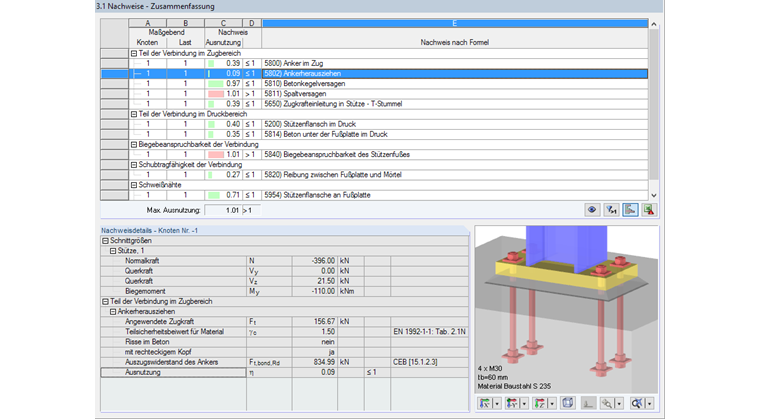Click reference 'EN 1992-1-1: Tab. 2.1N'
The width and height of the screenshot is (760, 419).
click(x=429, y=332)
